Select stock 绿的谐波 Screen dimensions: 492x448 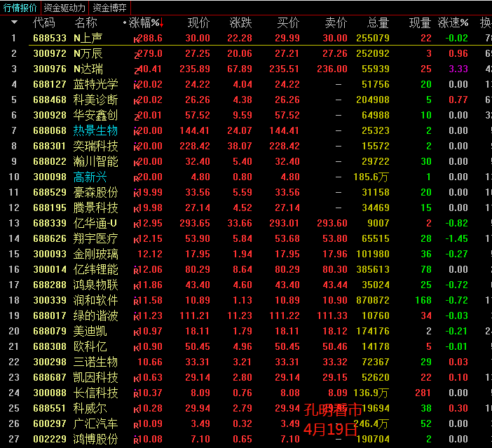96,315
